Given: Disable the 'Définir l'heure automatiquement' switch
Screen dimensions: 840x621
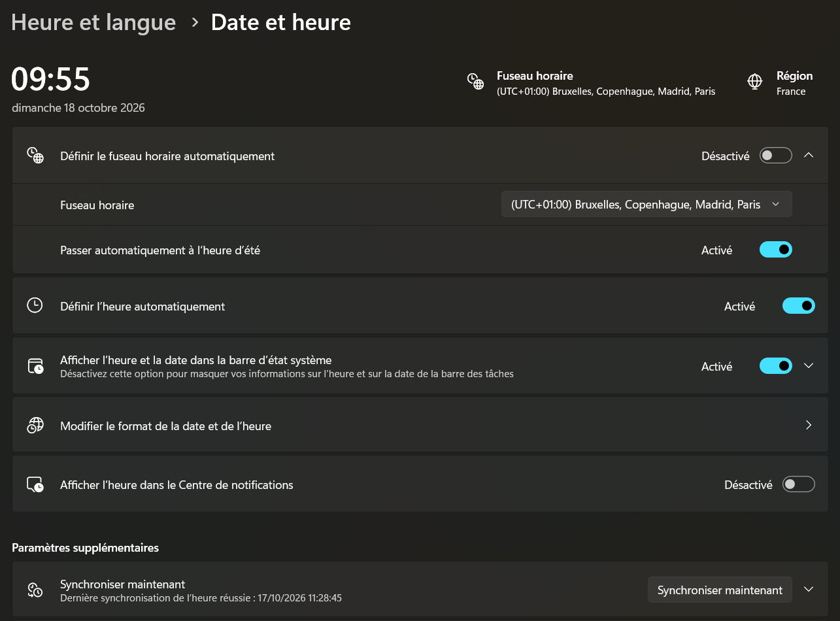Looking at the screenshot, I should [x=799, y=306].
